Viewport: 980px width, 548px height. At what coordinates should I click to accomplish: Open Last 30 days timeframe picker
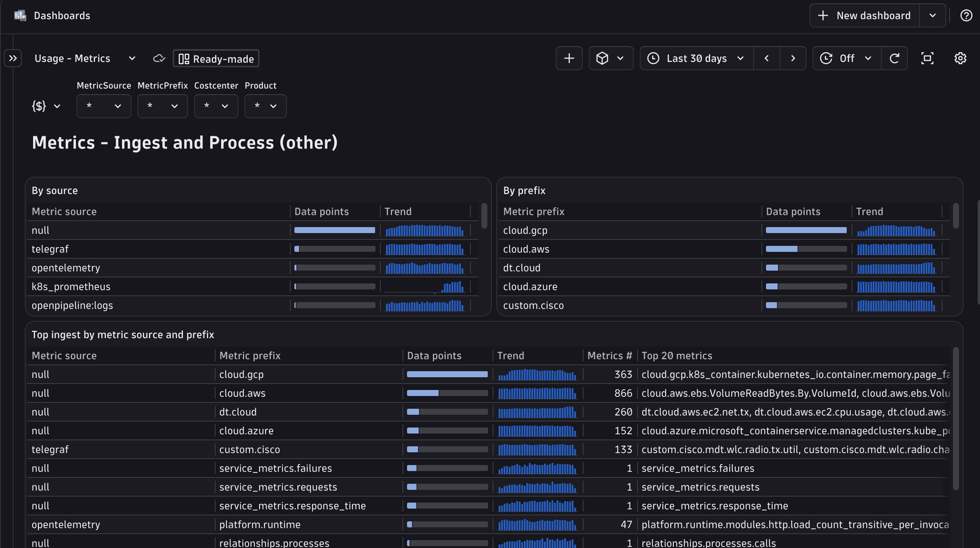697,58
